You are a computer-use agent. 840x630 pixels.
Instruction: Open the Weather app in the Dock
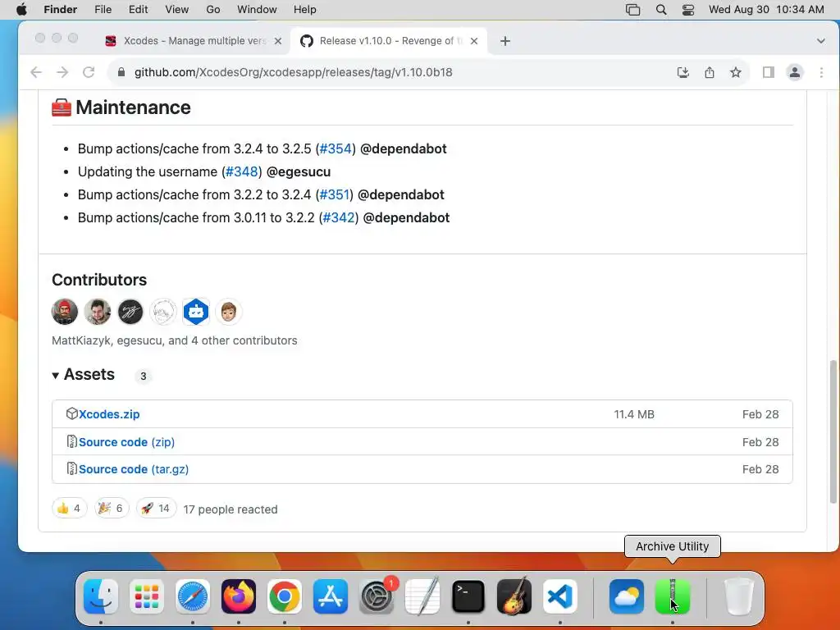626,596
